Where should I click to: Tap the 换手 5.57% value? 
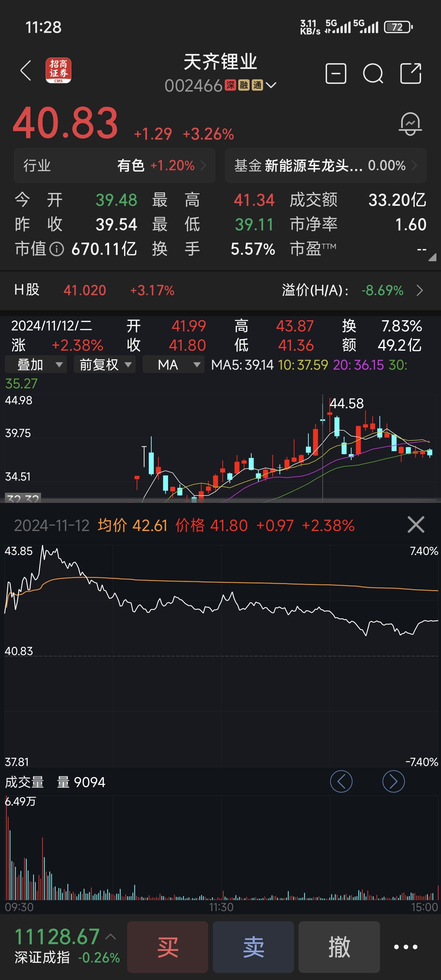point(253,250)
